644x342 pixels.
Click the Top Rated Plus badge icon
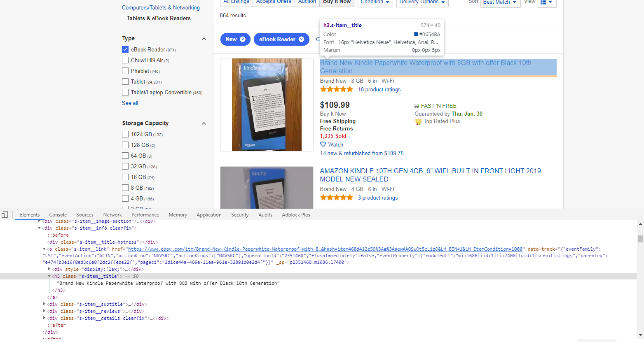[418, 121]
